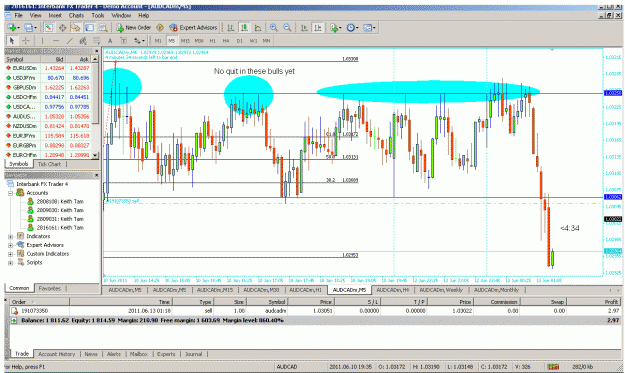
Task: Click the Market Watch scroll down arrow
Action: [x=95, y=156]
